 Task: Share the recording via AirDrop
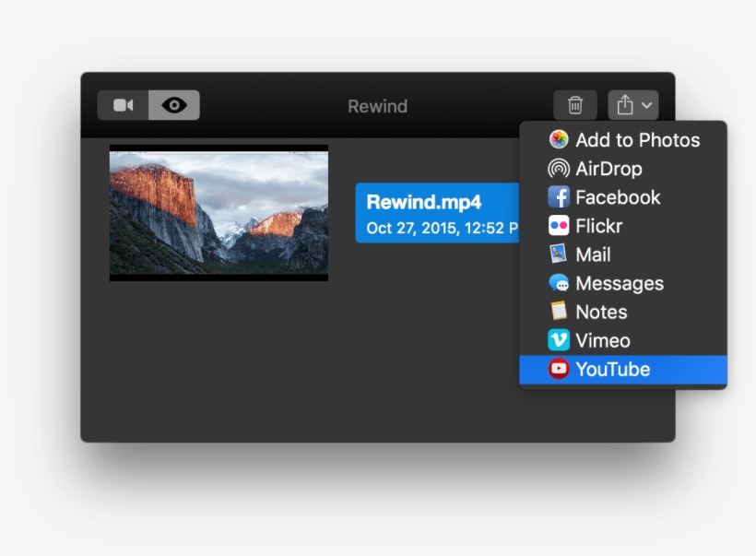(x=623, y=169)
